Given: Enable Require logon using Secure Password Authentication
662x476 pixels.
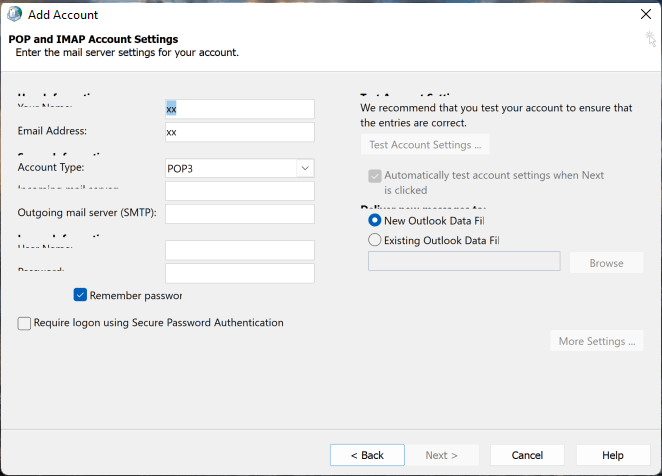Looking at the screenshot, I should (x=25, y=323).
